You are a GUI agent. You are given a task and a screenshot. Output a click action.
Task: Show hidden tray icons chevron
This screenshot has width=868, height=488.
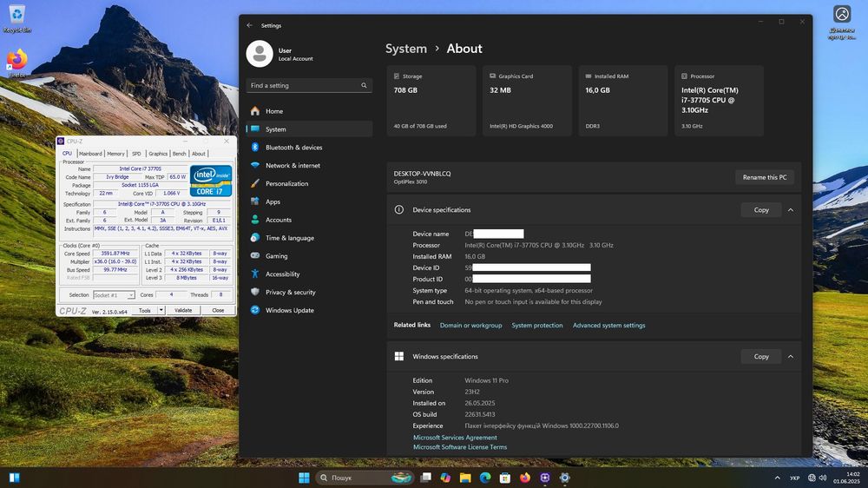click(x=777, y=478)
